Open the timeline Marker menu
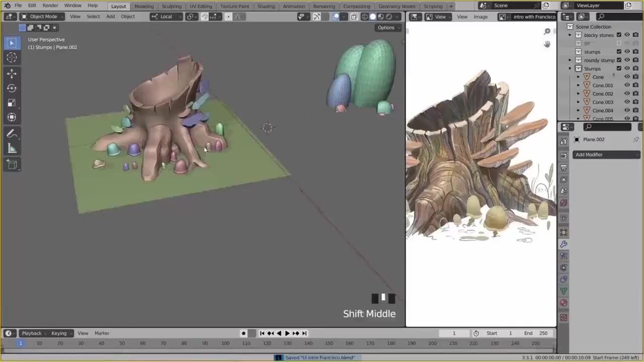 point(102,333)
